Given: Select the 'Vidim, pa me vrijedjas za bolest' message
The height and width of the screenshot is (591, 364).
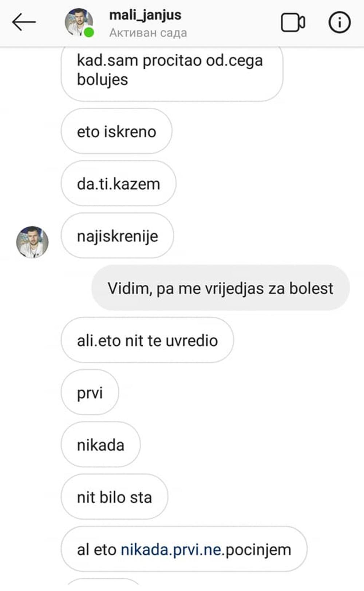Looking at the screenshot, I should point(220,288).
